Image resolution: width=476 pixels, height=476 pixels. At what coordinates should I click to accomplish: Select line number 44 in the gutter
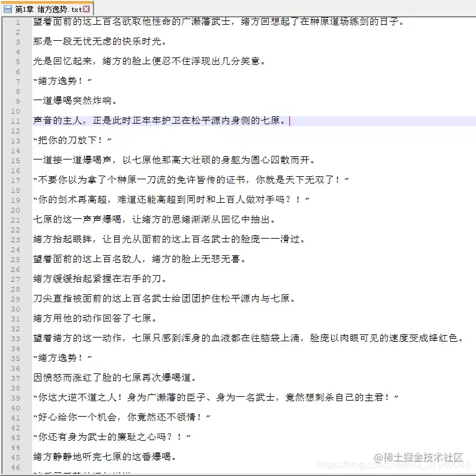[x=15, y=448]
